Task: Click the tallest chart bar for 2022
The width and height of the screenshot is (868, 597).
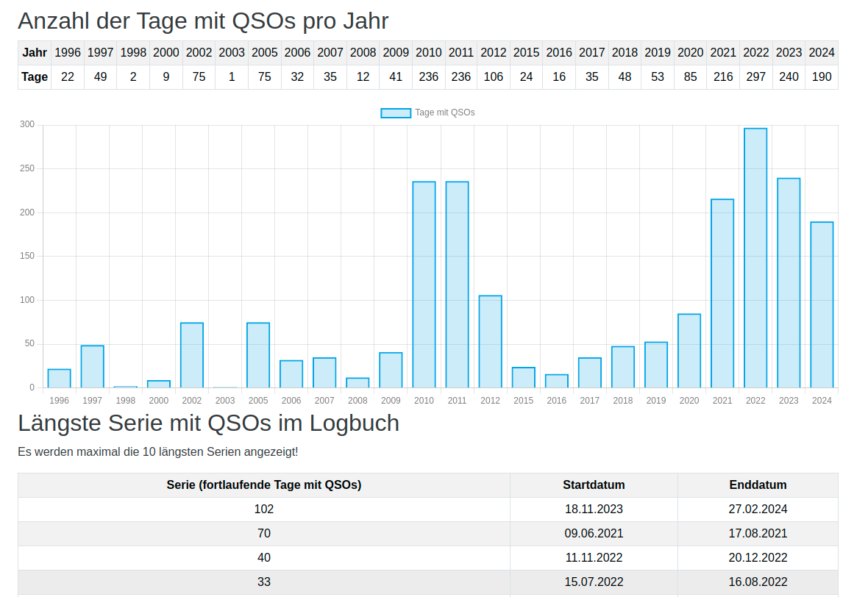Action: [755, 257]
